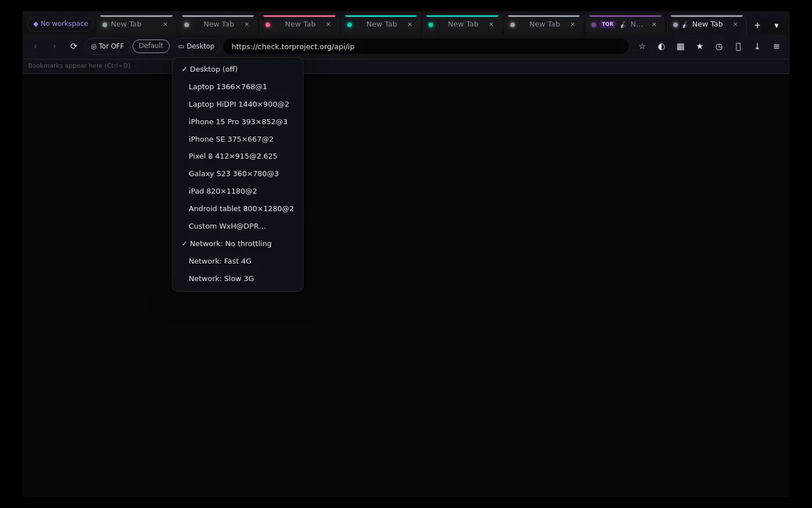The height and width of the screenshot is (508, 812).
Task: Expand the tab list arrow
Action: (x=776, y=25)
